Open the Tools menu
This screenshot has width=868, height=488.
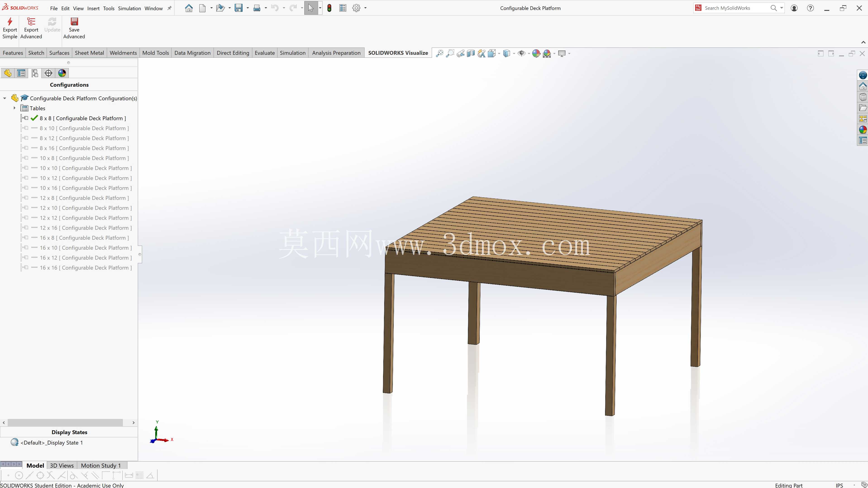109,8
